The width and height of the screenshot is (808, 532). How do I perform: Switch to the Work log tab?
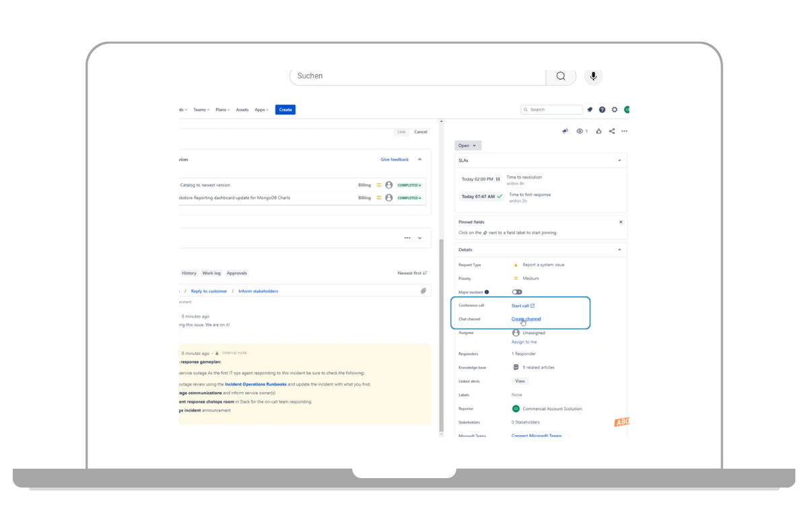point(211,273)
